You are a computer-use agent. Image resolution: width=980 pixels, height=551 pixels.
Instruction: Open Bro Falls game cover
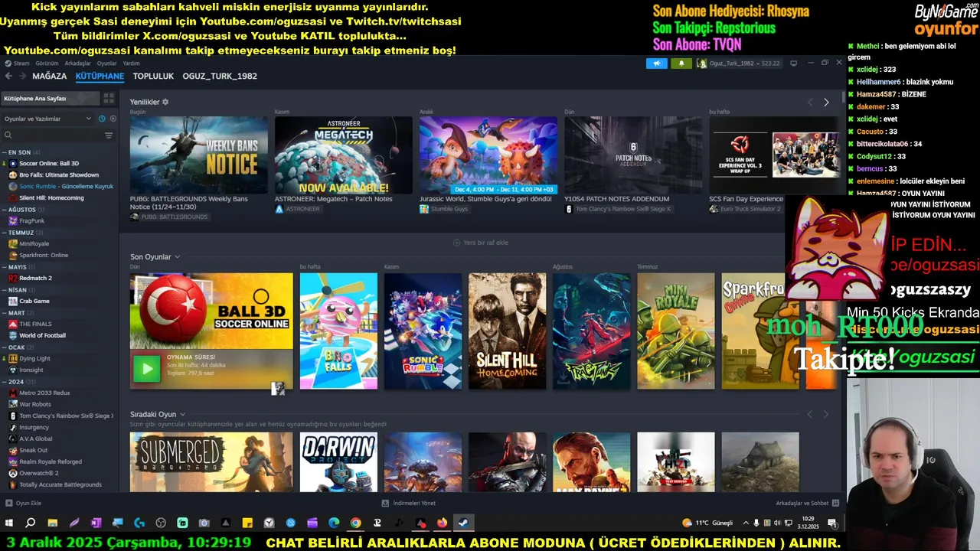pos(338,331)
